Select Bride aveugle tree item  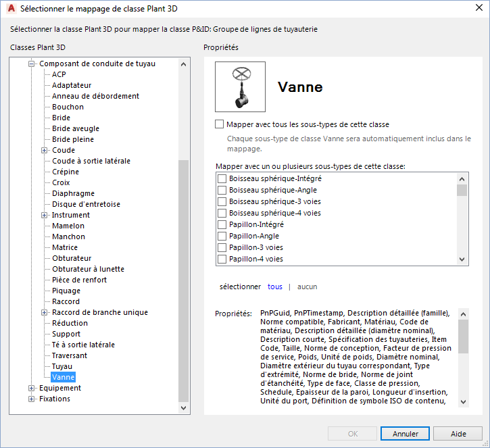[x=76, y=128]
